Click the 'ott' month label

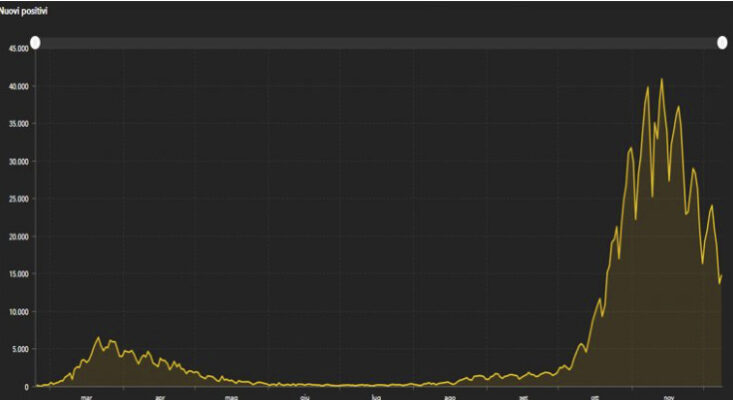tap(595, 395)
